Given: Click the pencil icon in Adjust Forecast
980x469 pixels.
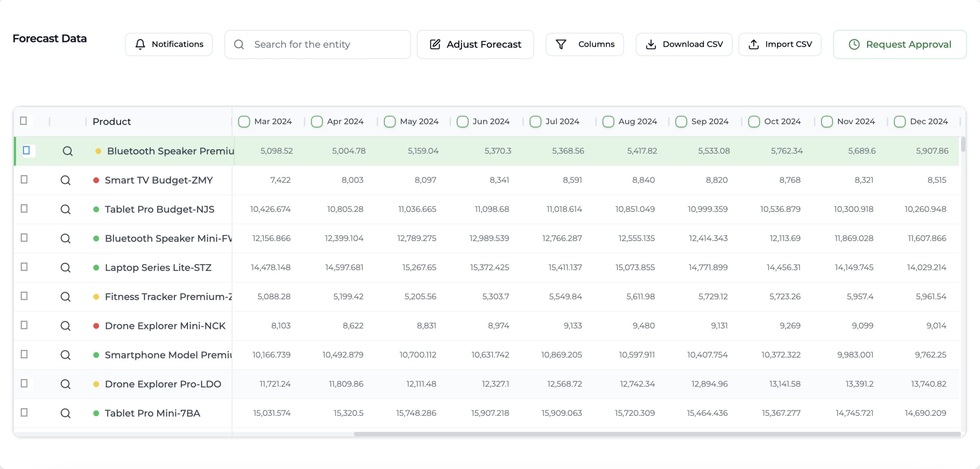Looking at the screenshot, I should [x=435, y=44].
